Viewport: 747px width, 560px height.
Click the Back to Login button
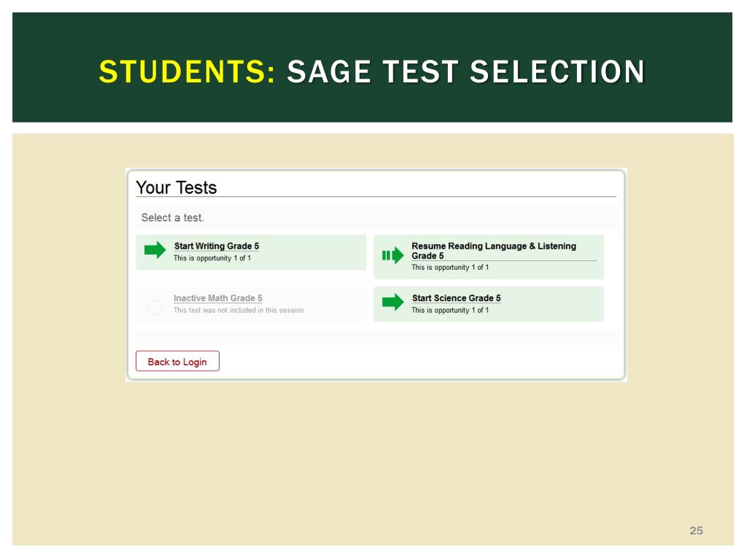177,361
